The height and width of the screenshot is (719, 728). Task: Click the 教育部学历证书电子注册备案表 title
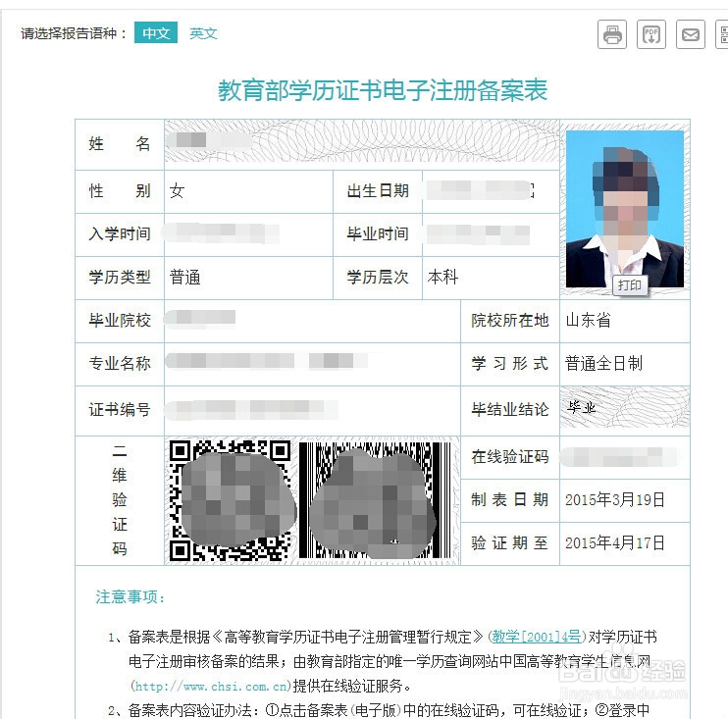tap(383, 90)
